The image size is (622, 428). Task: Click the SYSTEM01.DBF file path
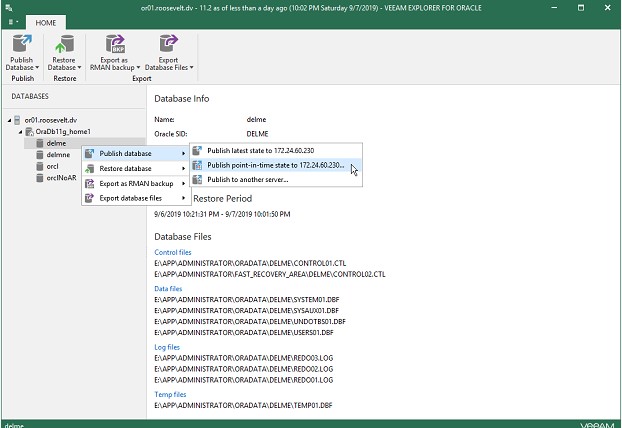pos(247,299)
